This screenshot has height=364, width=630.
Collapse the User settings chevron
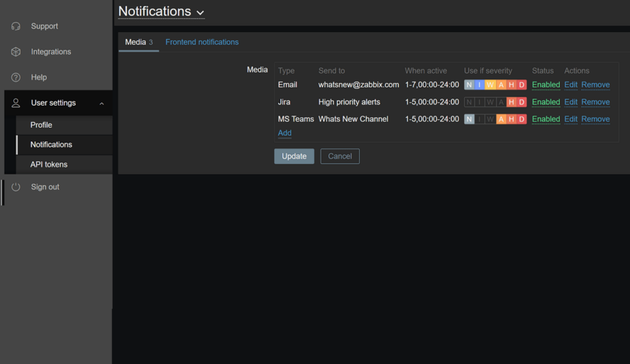(x=101, y=104)
